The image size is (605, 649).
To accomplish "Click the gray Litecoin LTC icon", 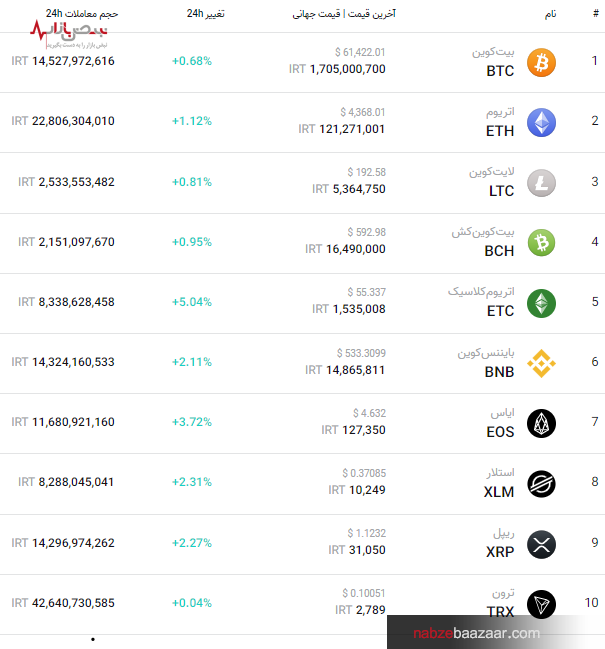I will click(541, 182).
